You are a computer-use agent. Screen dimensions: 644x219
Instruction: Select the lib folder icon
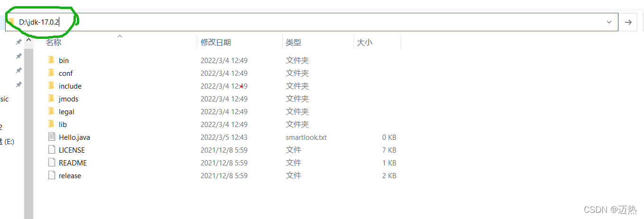point(51,124)
